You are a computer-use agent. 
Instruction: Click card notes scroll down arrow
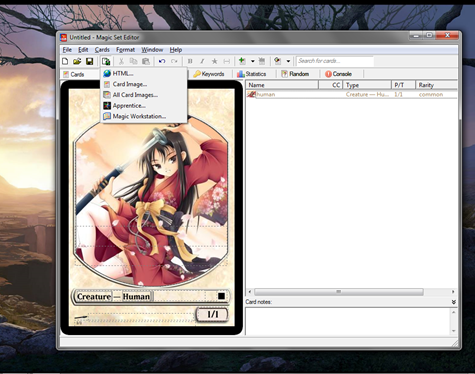coord(453,331)
